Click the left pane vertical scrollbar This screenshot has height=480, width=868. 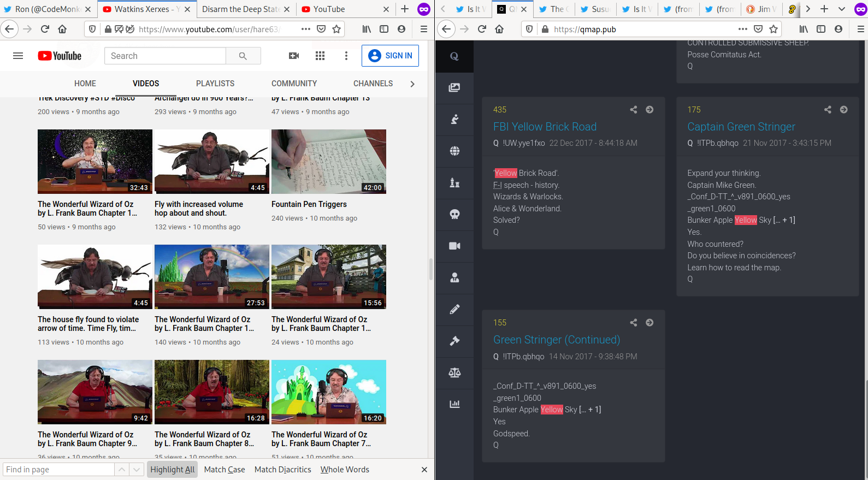click(431, 269)
